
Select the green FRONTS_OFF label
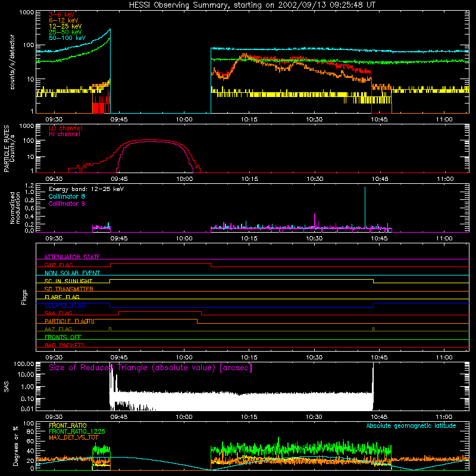point(63,337)
